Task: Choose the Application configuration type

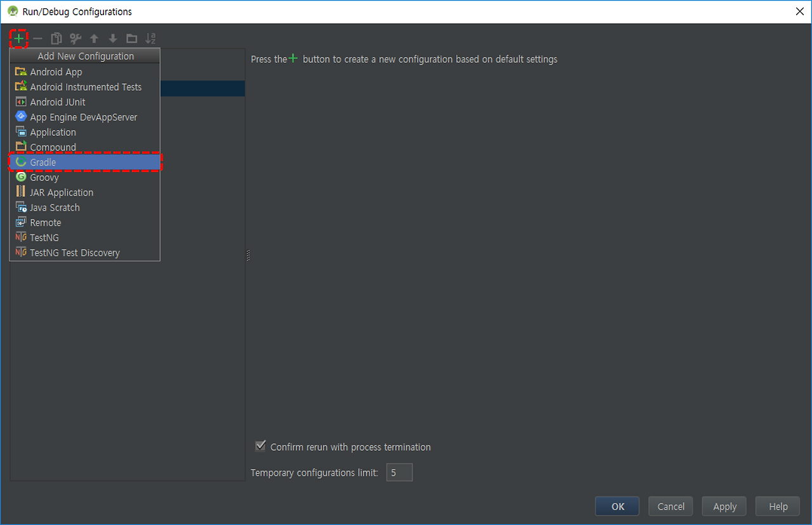Action: tap(85, 132)
